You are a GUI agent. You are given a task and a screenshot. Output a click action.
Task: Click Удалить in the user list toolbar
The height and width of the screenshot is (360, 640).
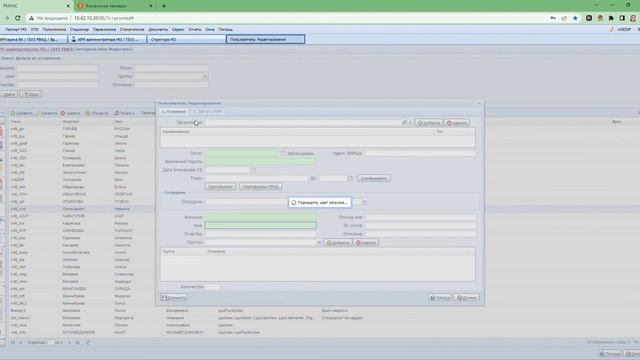click(71, 113)
